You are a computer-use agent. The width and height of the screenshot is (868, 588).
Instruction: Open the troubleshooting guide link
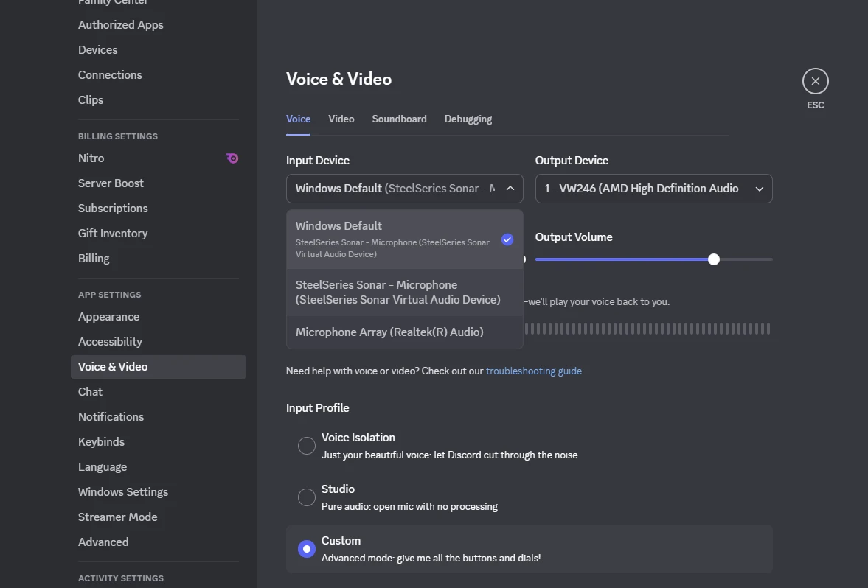(x=534, y=371)
